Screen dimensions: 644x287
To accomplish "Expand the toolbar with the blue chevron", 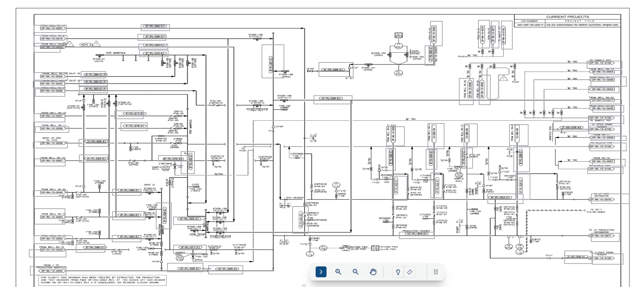I will point(321,272).
